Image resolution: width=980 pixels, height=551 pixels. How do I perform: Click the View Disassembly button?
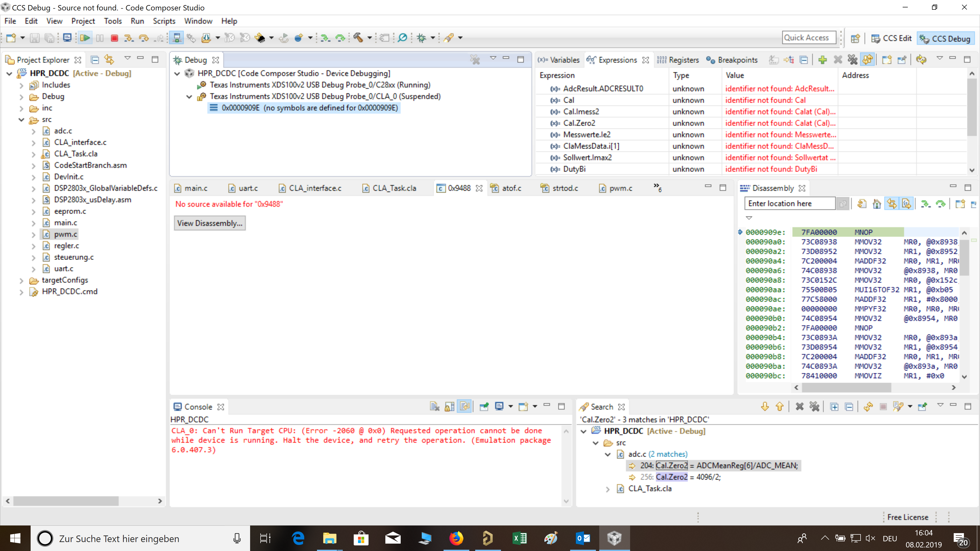click(x=210, y=223)
